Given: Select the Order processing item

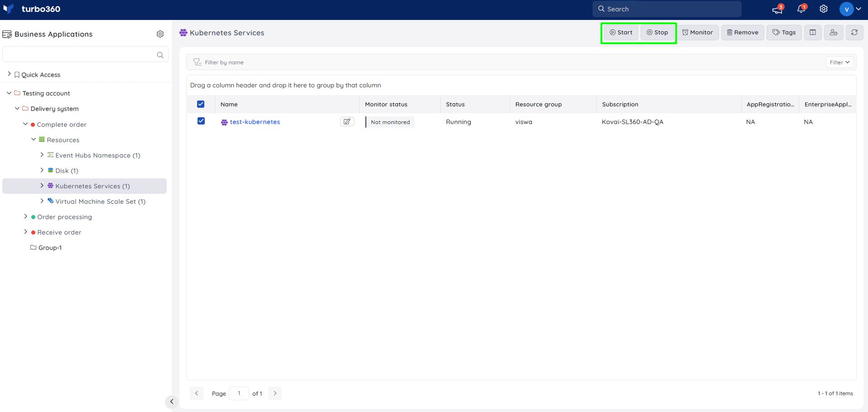Looking at the screenshot, I should click(64, 217).
